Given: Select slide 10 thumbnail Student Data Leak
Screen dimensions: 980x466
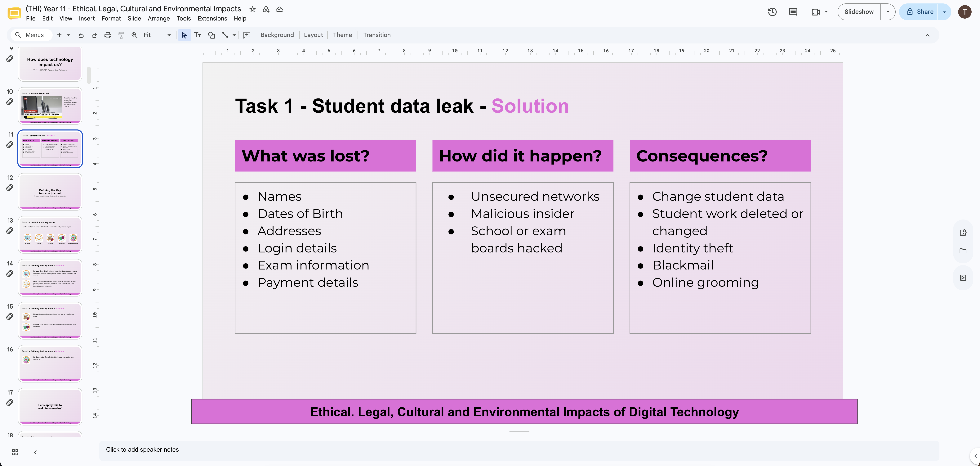Looking at the screenshot, I should tap(50, 106).
